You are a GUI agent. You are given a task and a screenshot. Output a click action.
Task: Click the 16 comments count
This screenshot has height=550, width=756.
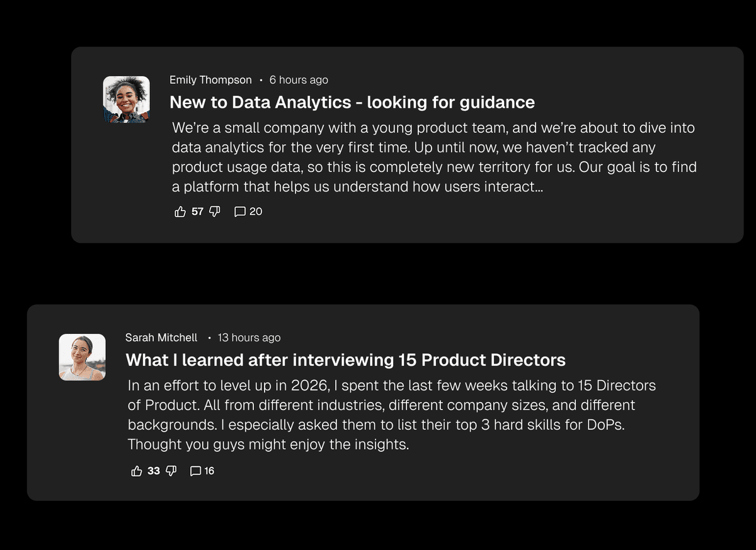[209, 471]
